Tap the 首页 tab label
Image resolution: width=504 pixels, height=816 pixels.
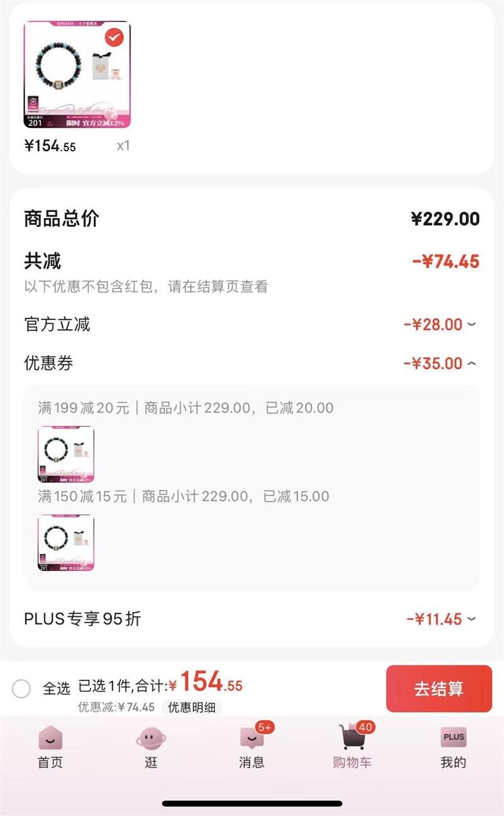[x=50, y=762]
